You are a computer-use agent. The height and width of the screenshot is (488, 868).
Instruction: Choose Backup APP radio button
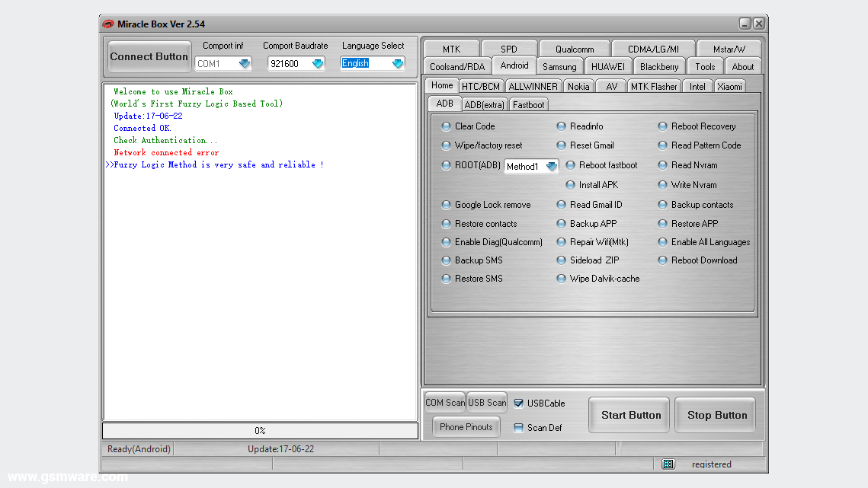tap(562, 224)
